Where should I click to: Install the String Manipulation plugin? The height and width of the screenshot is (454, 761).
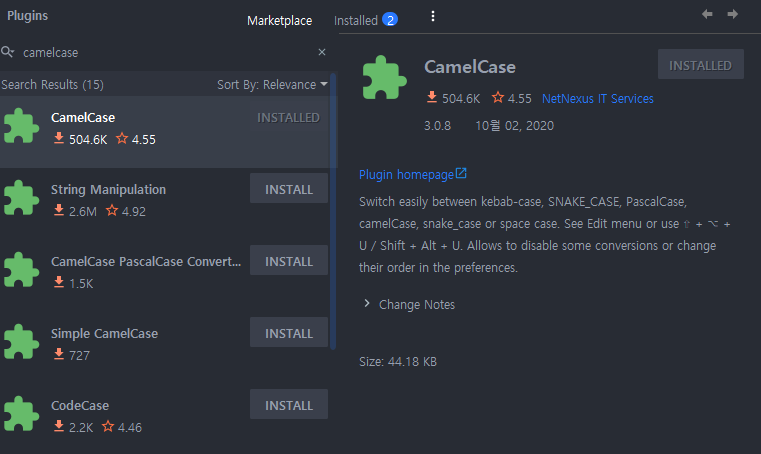pos(289,188)
